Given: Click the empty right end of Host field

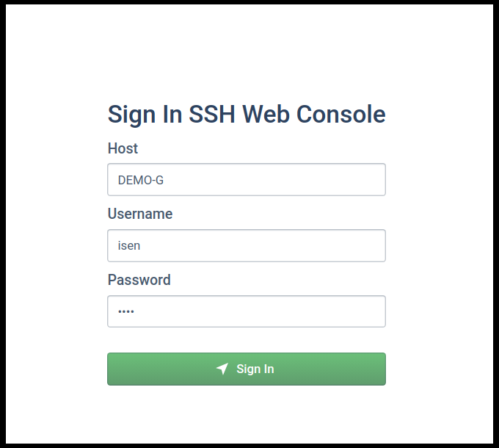Looking at the screenshot, I should pos(360,180).
